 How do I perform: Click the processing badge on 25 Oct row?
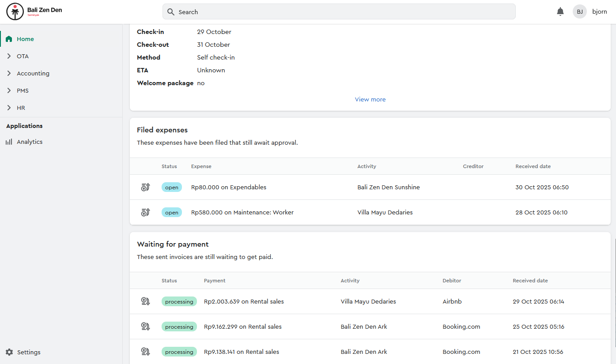[x=179, y=327]
